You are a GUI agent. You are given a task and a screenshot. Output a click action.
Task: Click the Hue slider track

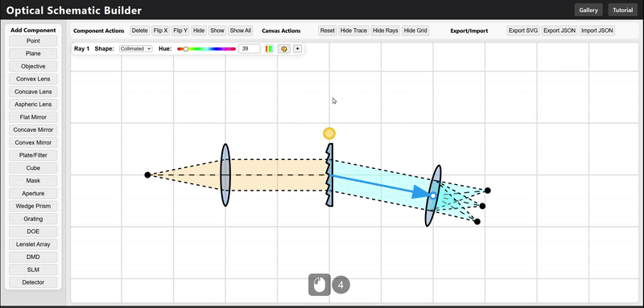point(206,49)
